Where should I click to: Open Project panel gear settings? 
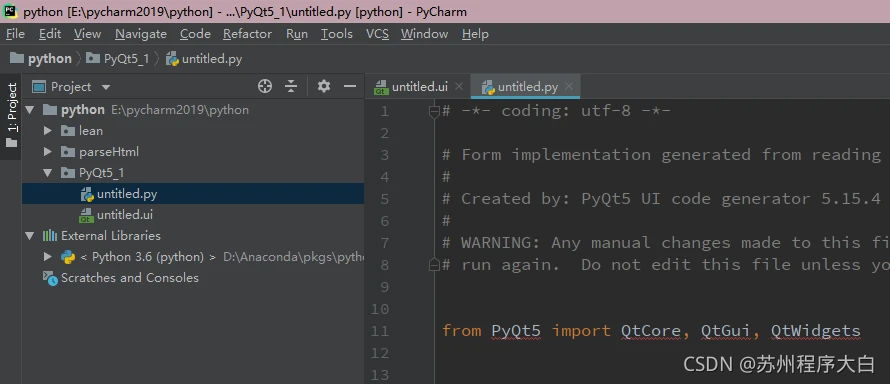coord(324,86)
